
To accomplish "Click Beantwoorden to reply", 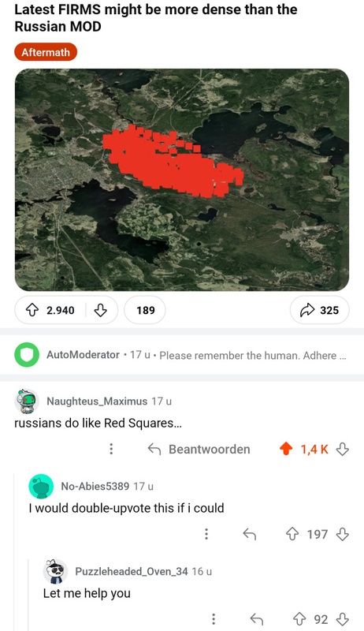I will [199, 449].
